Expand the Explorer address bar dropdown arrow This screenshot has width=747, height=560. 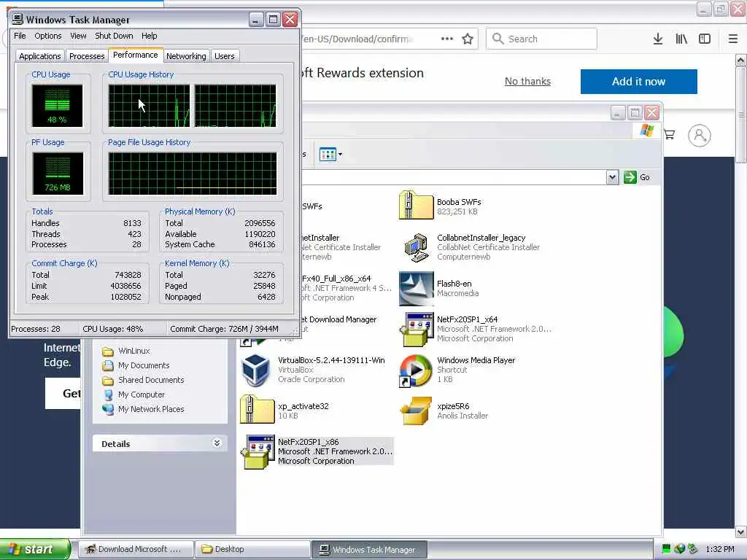[612, 177]
